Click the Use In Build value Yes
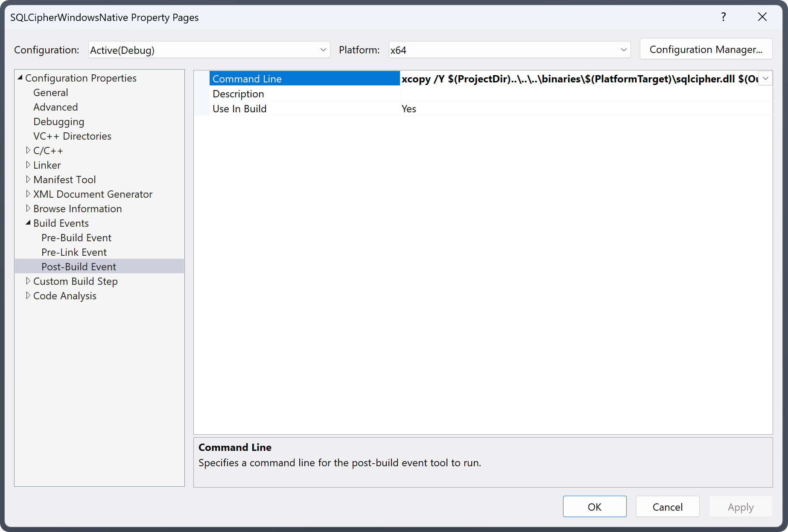This screenshot has width=788, height=532. coord(586,109)
